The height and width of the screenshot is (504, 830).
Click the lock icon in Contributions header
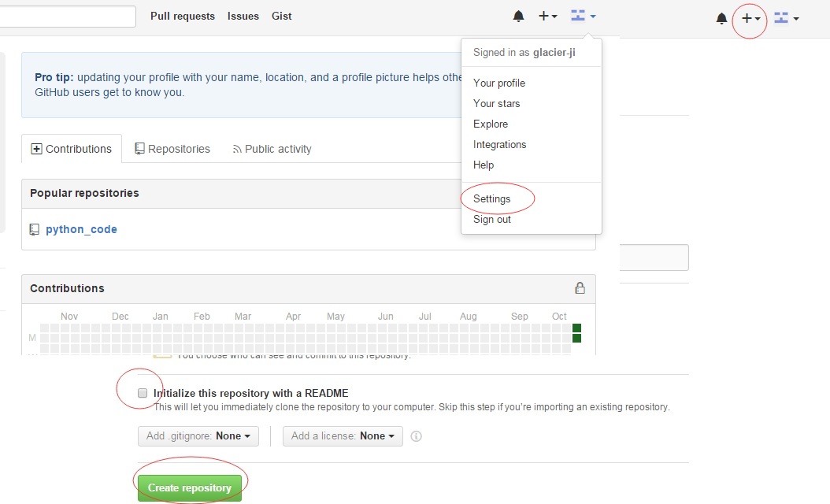580,288
